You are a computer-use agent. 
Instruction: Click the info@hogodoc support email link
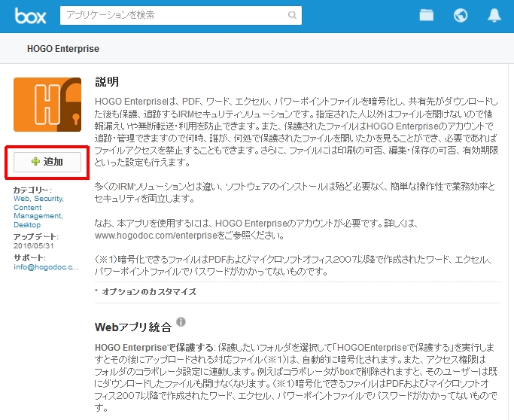[46, 267]
